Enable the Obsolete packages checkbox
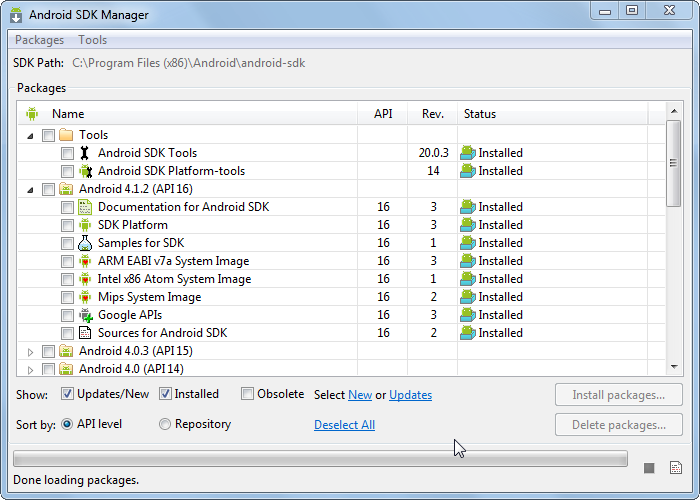The height and width of the screenshot is (500, 700). (x=248, y=394)
